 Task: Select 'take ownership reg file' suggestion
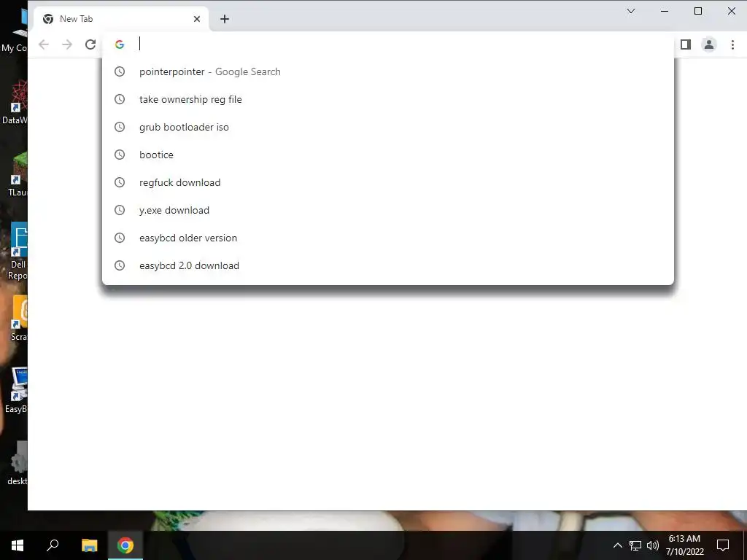click(388, 99)
